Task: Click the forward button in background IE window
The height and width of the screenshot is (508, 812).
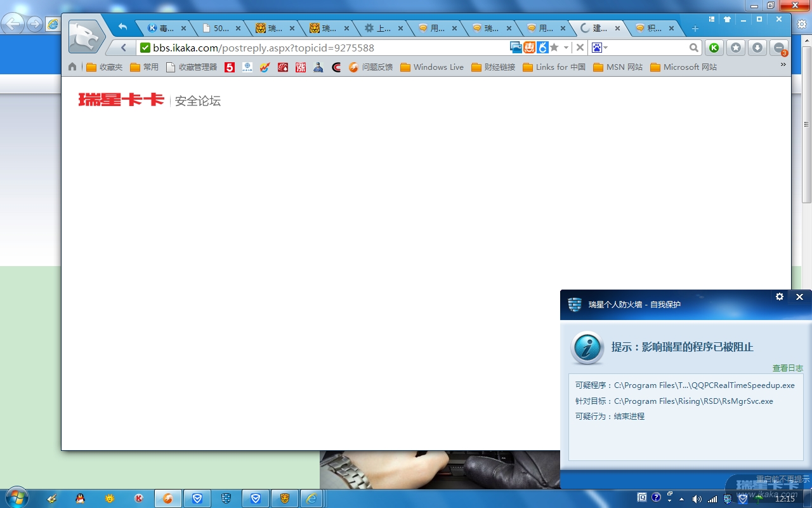Action: pyautogui.click(x=35, y=24)
